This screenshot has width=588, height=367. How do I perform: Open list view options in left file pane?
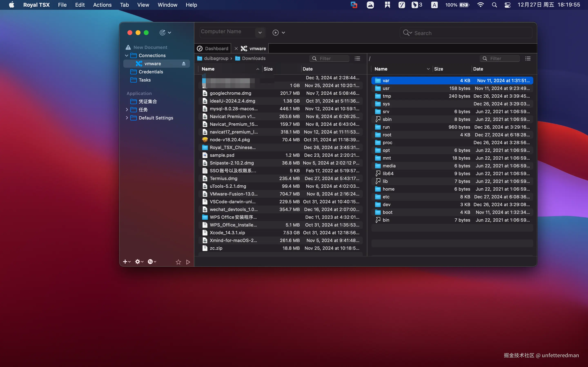(x=357, y=59)
